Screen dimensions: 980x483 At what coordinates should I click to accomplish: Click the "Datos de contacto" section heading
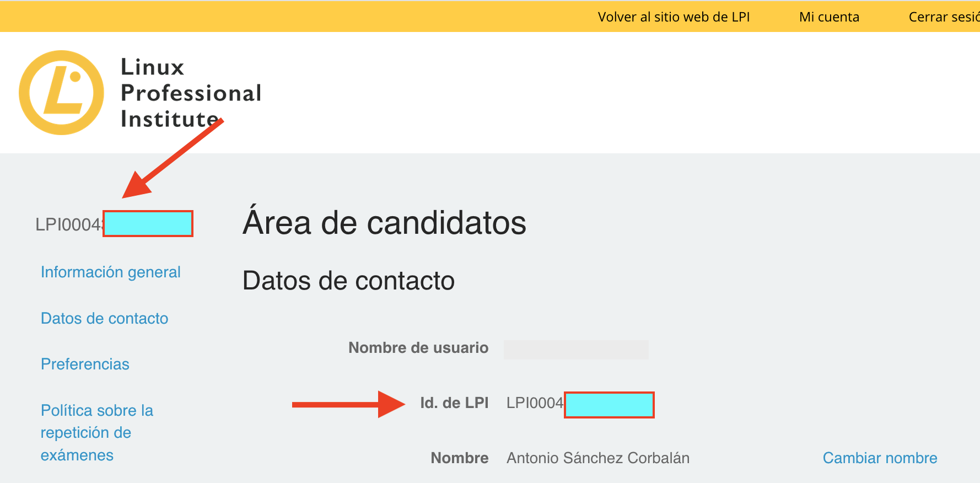348,281
